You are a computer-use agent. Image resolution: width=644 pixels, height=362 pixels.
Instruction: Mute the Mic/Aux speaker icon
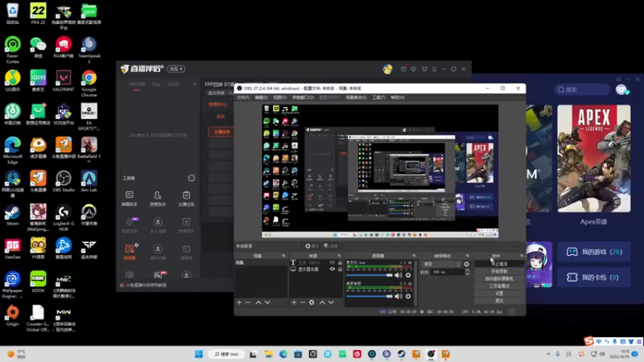click(x=398, y=275)
